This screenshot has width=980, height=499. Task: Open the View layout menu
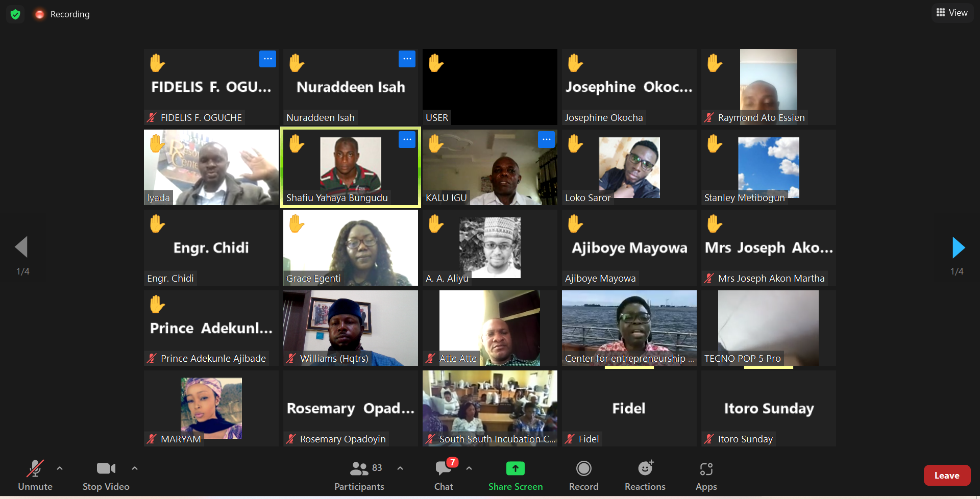click(952, 13)
